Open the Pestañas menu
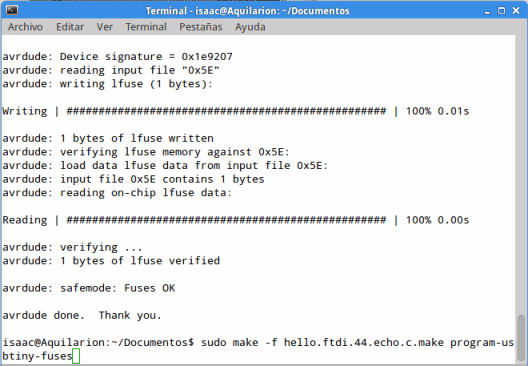This screenshot has width=528, height=366. pyautogui.click(x=201, y=27)
